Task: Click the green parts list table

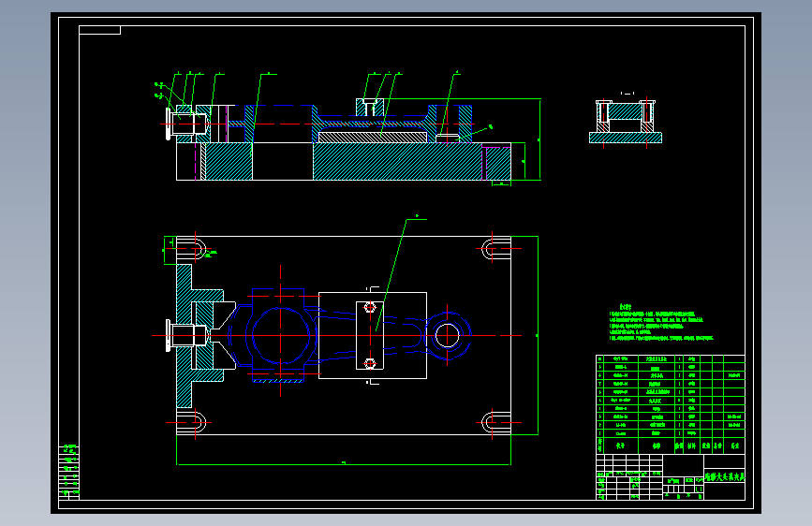Action: tap(671, 404)
